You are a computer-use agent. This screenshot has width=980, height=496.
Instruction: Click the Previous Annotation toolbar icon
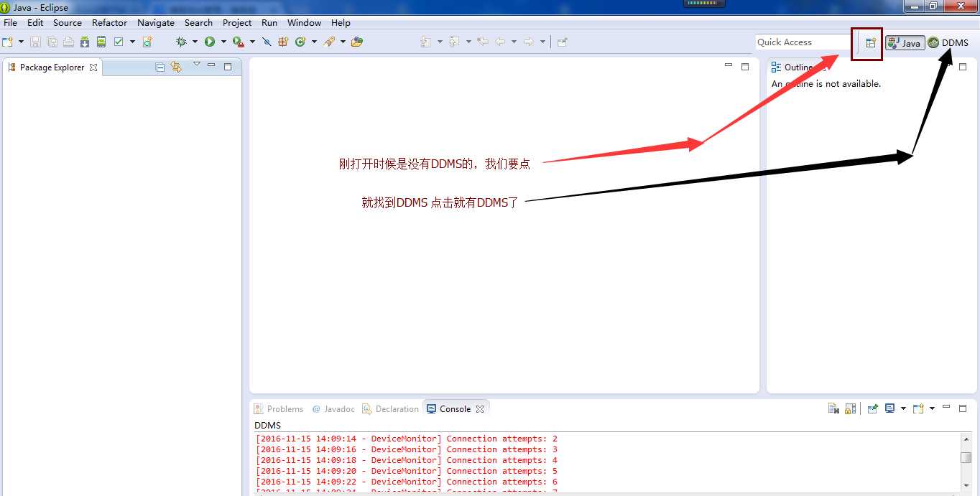point(454,42)
